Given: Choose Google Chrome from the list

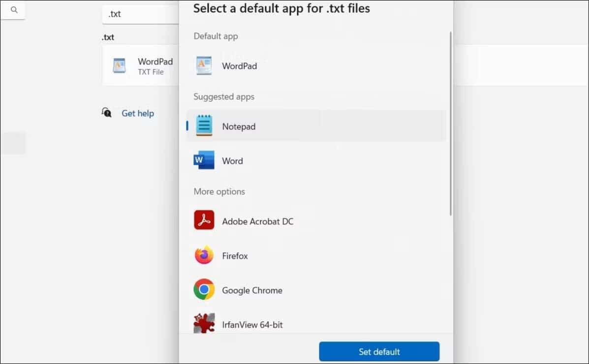Looking at the screenshot, I should (x=252, y=290).
